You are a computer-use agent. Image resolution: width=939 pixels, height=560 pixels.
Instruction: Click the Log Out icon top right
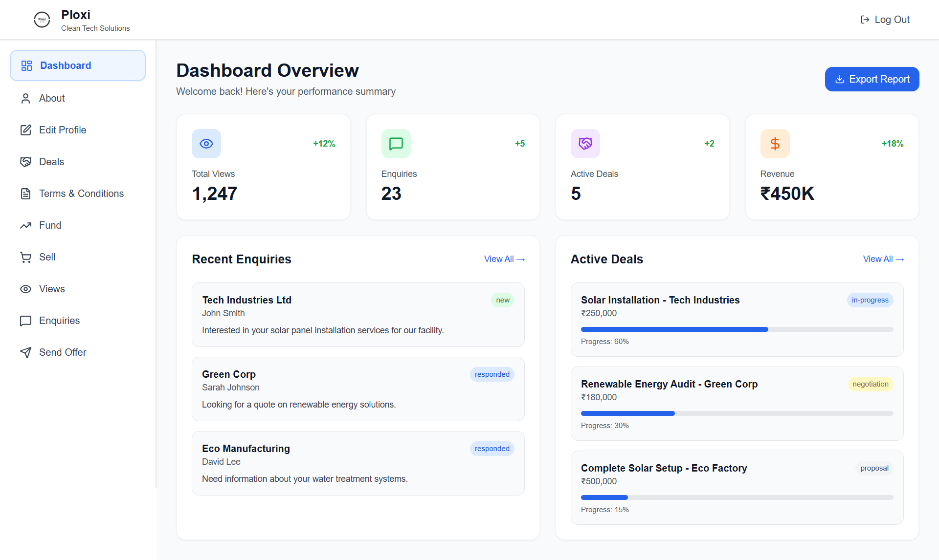click(x=865, y=19)
